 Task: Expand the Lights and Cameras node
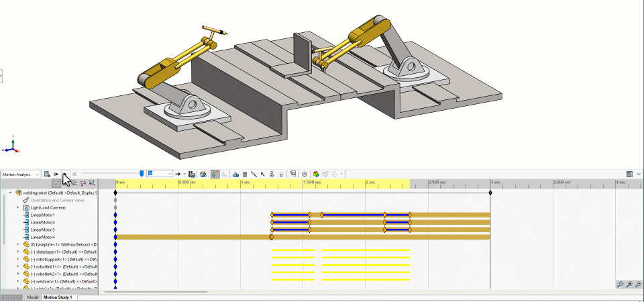pos(18,207)
